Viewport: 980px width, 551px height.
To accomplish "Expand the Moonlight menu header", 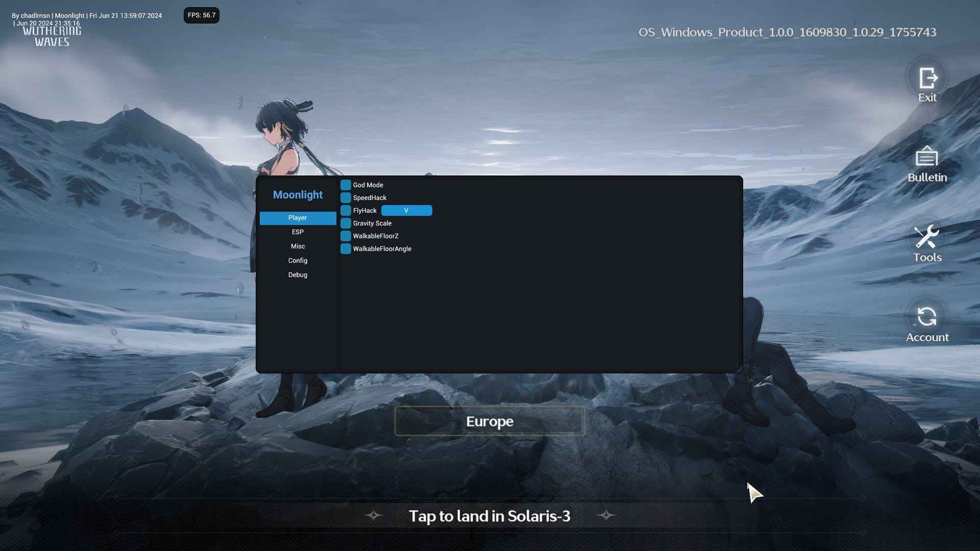I will pyautogui.click(x=298, y=194).
